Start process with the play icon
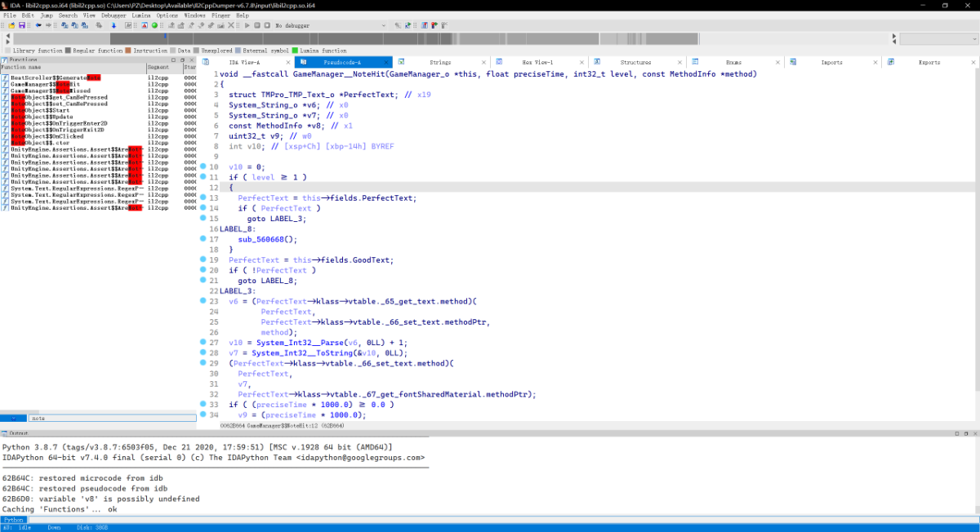Viewport: 980px width, 532px height. coord(247,25)
